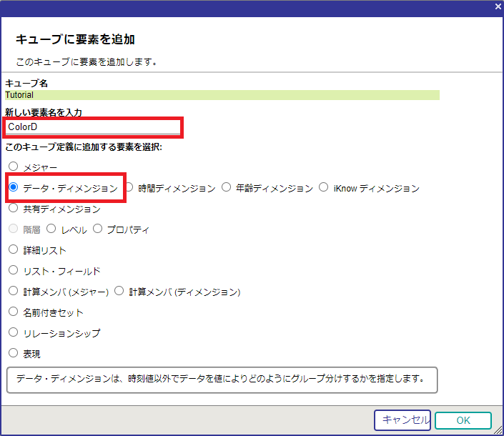Select the データ・ディメンション radio option
Screen dimensions: 504x436
[14, 188]
